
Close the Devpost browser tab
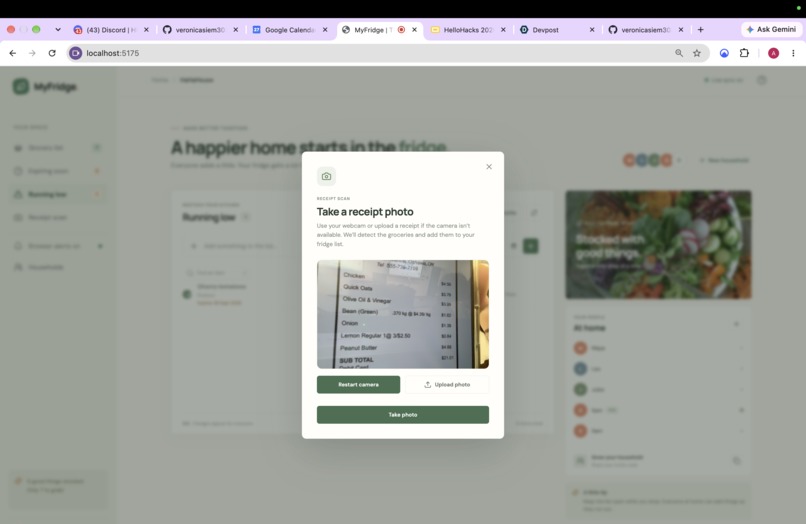point(592,30)
